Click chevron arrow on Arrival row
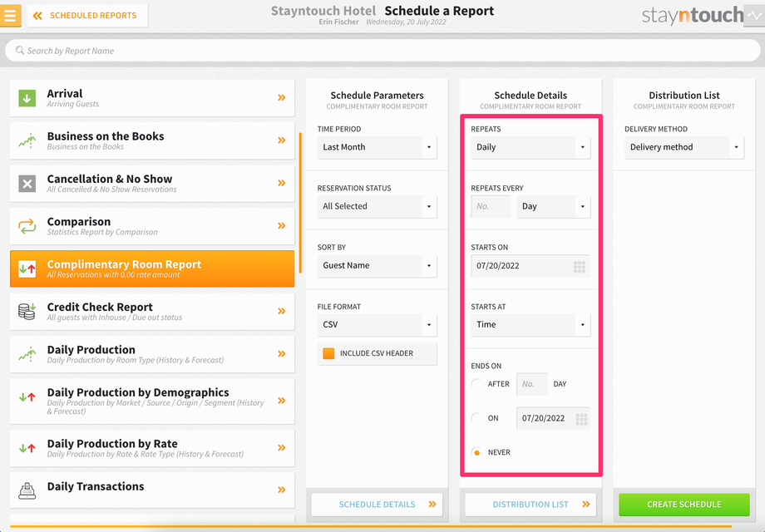765x532 pixels. [x=282, y=97]
